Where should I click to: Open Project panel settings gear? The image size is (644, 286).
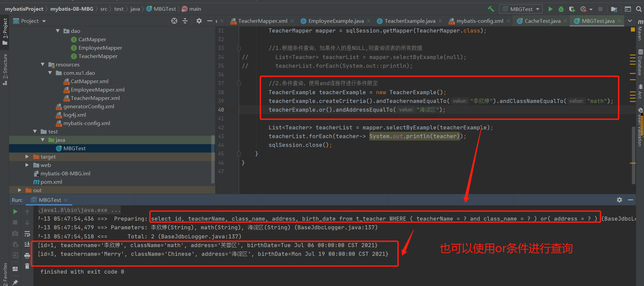pos(199,21)
